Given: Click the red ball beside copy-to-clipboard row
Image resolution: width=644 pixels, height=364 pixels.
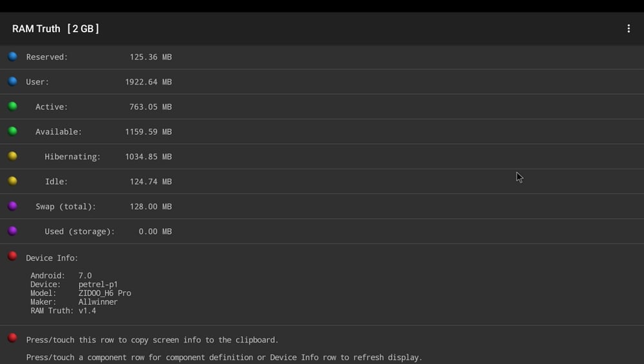Looking at the screenshot, I should click(x=13, y=338).
